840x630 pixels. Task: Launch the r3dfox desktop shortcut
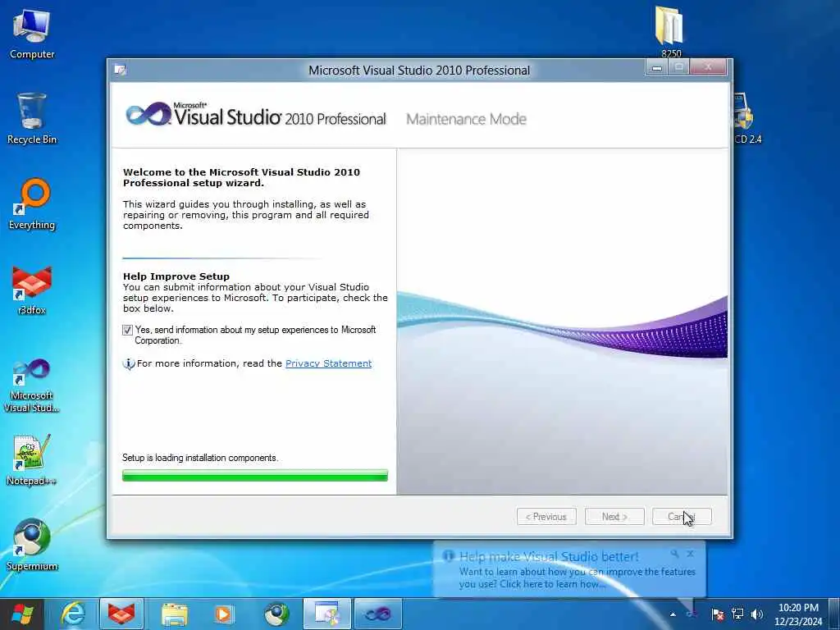[x=32, y=290]
